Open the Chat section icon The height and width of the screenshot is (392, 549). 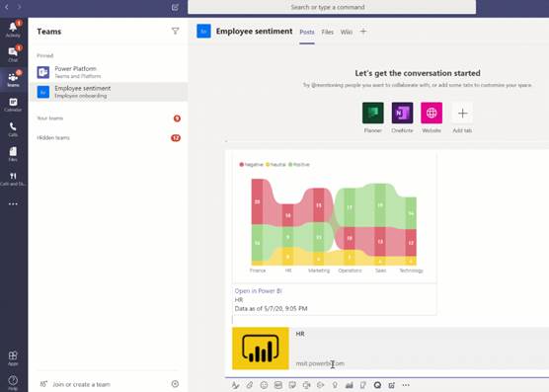13,54
